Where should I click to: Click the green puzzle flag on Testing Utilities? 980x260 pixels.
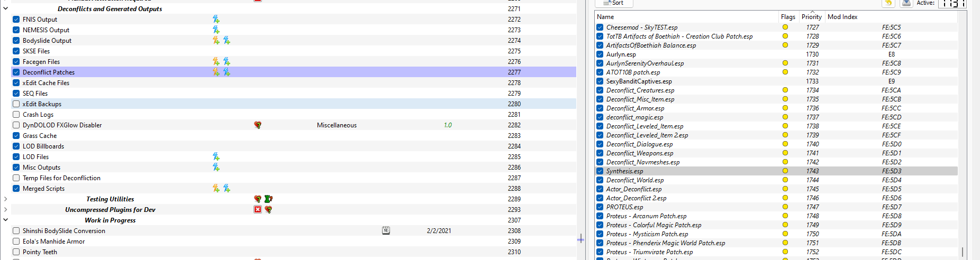[x=268, y=199]
